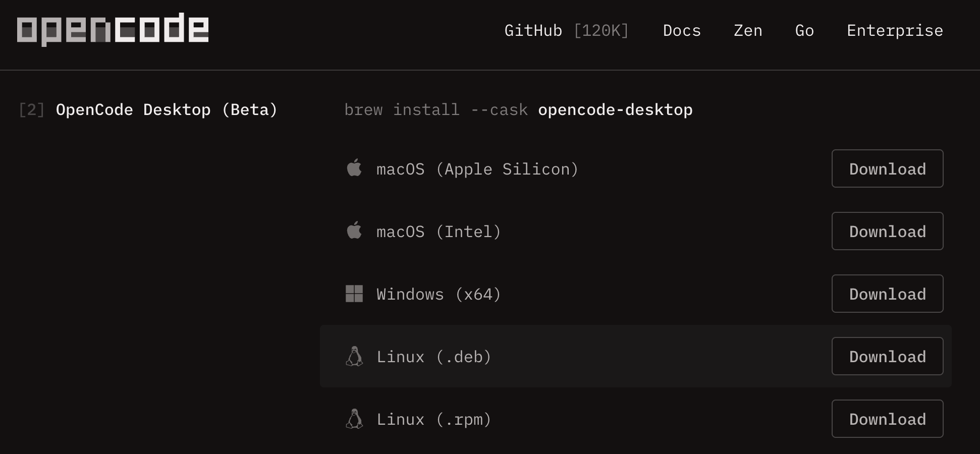Download the Windows x64 installer
The width and height of the screenshot is (980, 454).
click(x=887, y=294)
